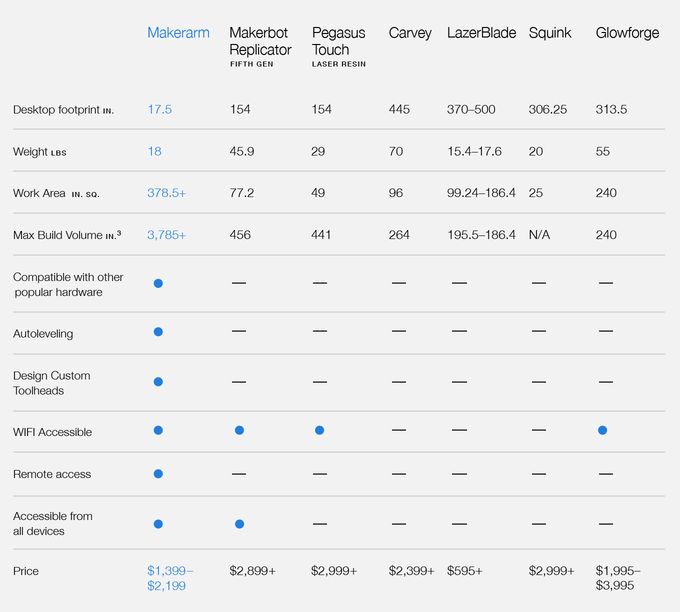Click the Desktop footprint row label
Viewport: 680px width, 612px height.
pos(63,109)
